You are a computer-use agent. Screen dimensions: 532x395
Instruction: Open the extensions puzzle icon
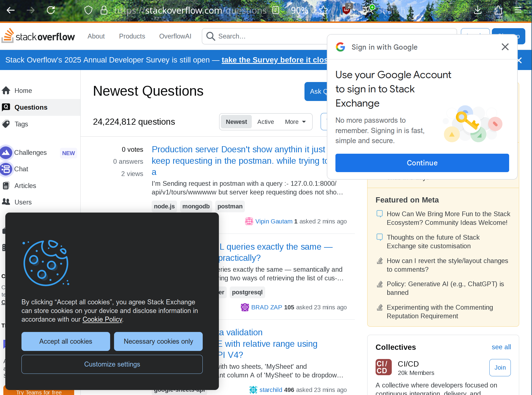click(498, 10)
